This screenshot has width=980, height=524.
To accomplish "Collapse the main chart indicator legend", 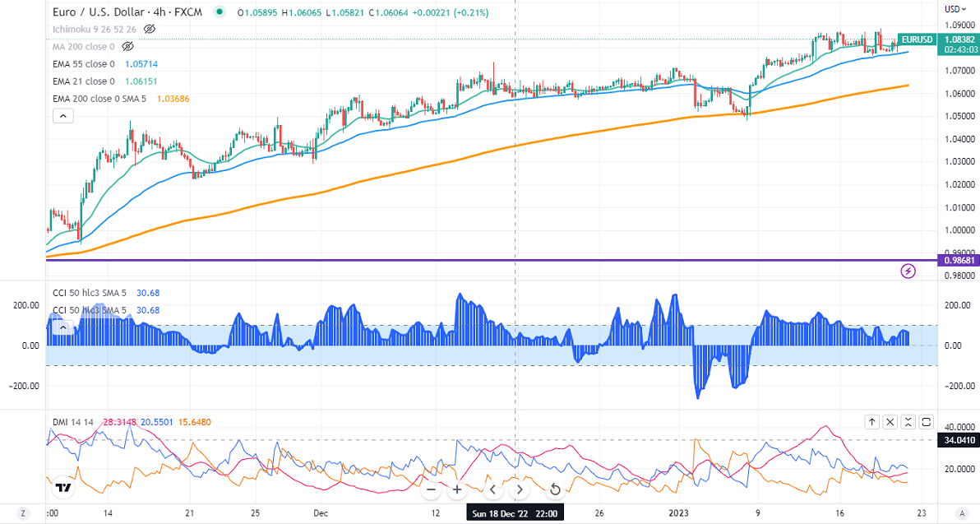I will (x=62, y=116).
